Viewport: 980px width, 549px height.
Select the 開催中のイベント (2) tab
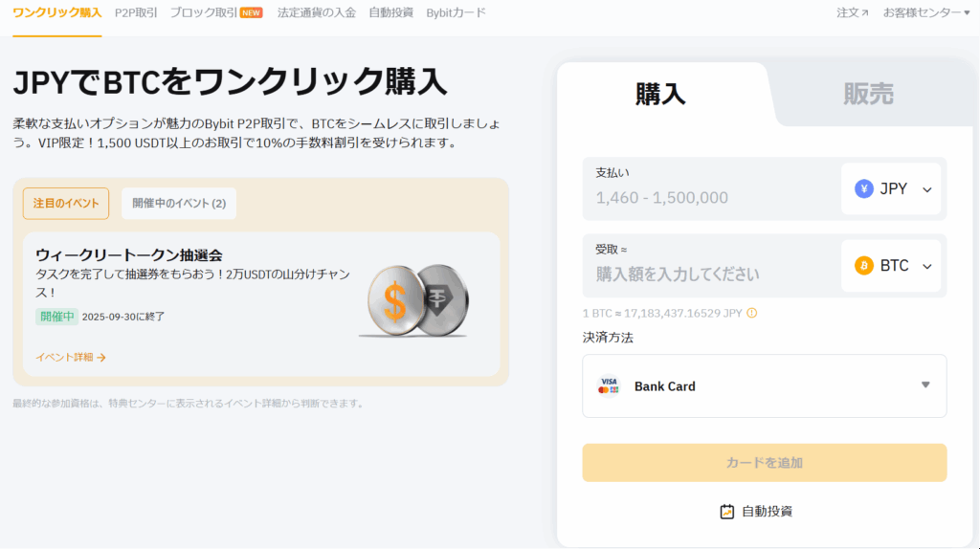(x=179, y=203)
